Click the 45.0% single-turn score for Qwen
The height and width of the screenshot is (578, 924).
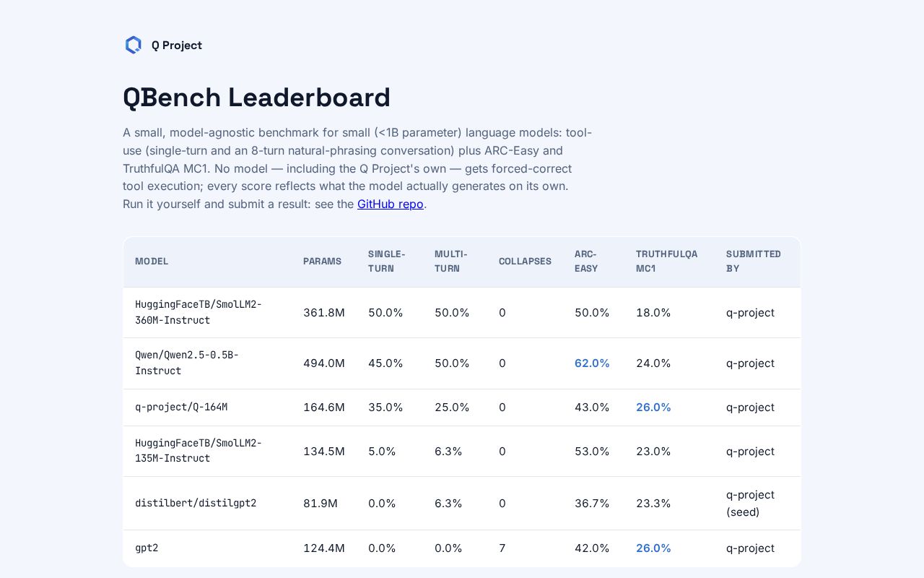[385, 363]
